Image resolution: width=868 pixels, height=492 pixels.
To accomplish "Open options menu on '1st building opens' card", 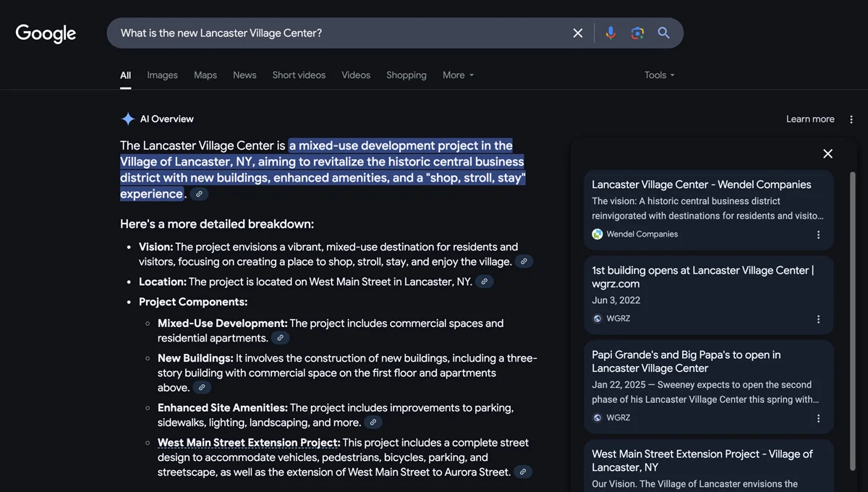I will (819, 319).
